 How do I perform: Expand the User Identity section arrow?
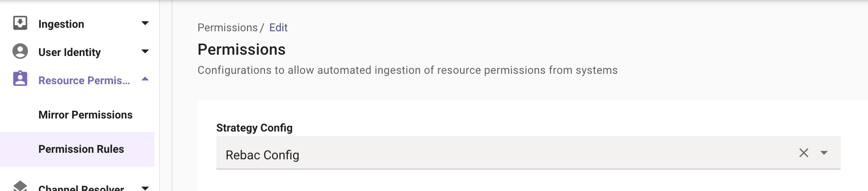coord(145,52)
